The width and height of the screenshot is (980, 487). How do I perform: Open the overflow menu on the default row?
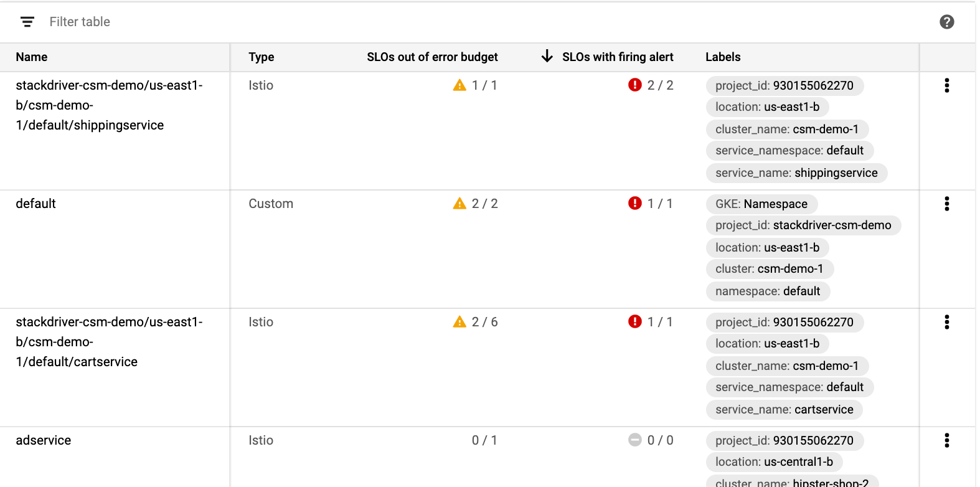pyautogui.click(x=947, y=204)
